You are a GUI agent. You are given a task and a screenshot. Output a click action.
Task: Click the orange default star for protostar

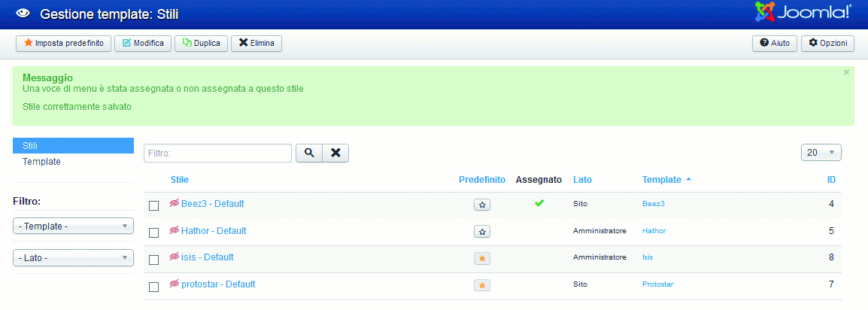482,286
